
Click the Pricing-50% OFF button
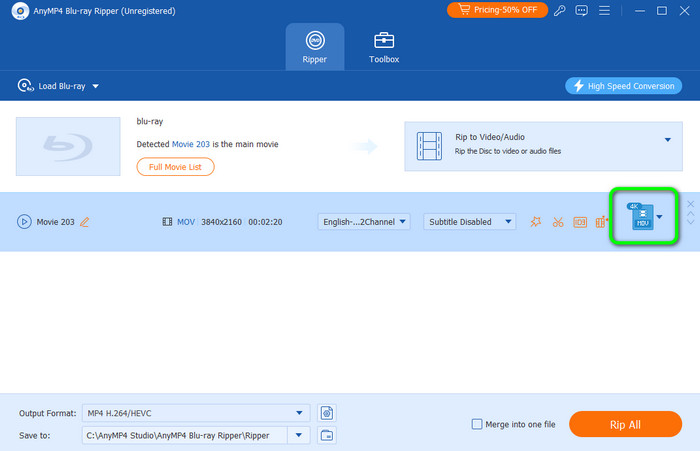[x=497, y=10]
